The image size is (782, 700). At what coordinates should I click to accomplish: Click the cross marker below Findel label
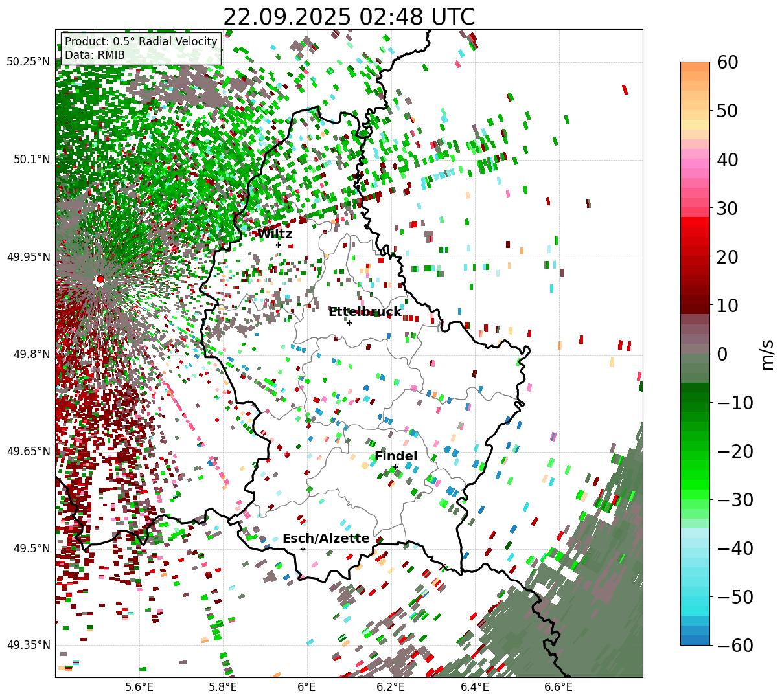click(x=395, y=467)
